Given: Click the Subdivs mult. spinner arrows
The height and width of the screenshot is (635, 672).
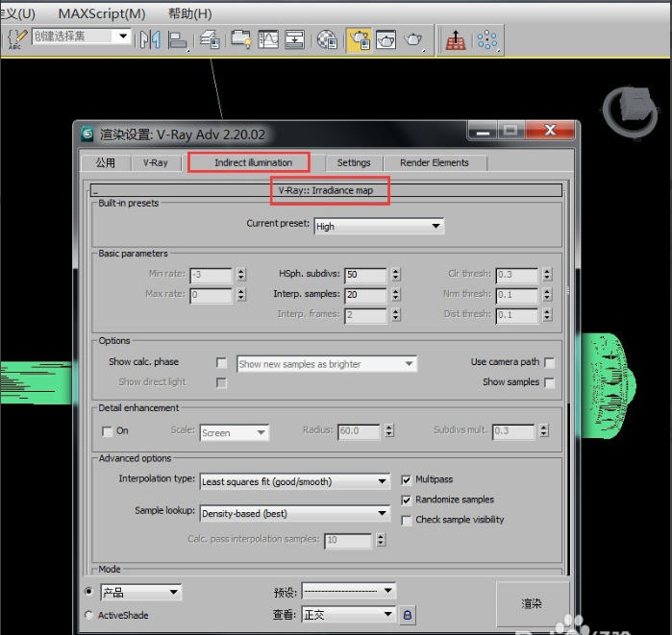Looking at the screenshot, I should pos(544,430).
